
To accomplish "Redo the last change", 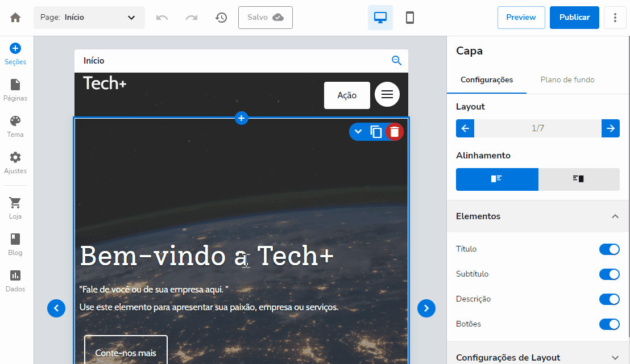I will (x=192, y=18).
